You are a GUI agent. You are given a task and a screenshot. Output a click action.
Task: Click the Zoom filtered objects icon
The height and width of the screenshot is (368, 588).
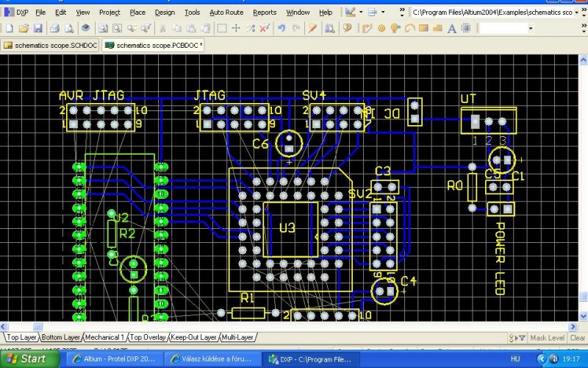tap(146, 28)
